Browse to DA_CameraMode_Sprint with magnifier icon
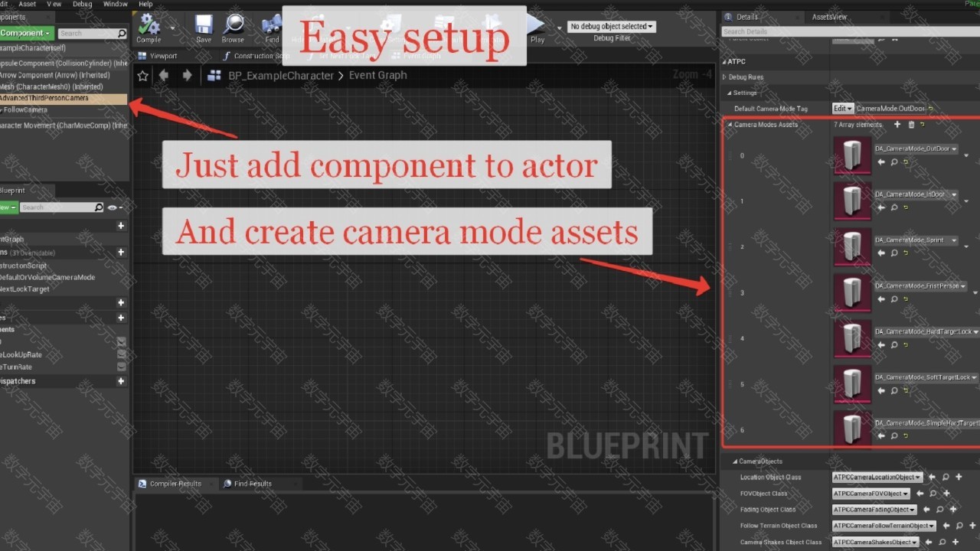Viewport: 980px width, 551px height. 893,253
